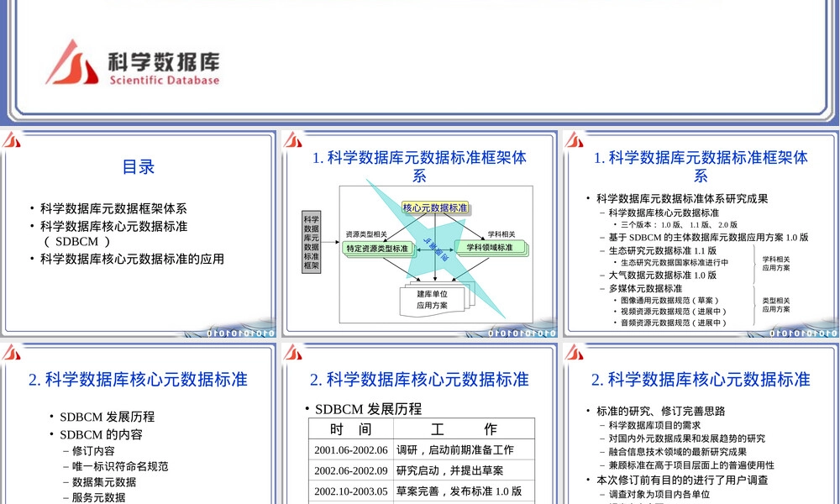Click the 科学数据库项目的需求 line
Image resolution: width=840 pixels, height=504 pixels.
(x=654, y=425)
